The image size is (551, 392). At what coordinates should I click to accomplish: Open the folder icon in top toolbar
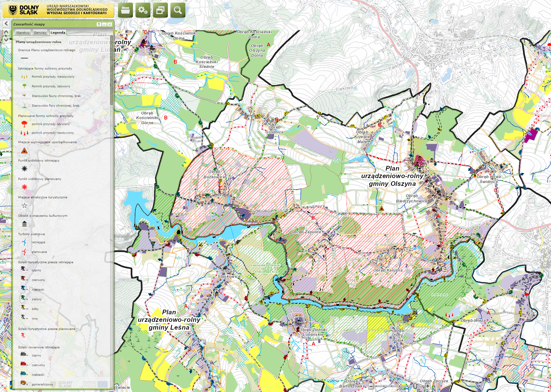(125, 10)
